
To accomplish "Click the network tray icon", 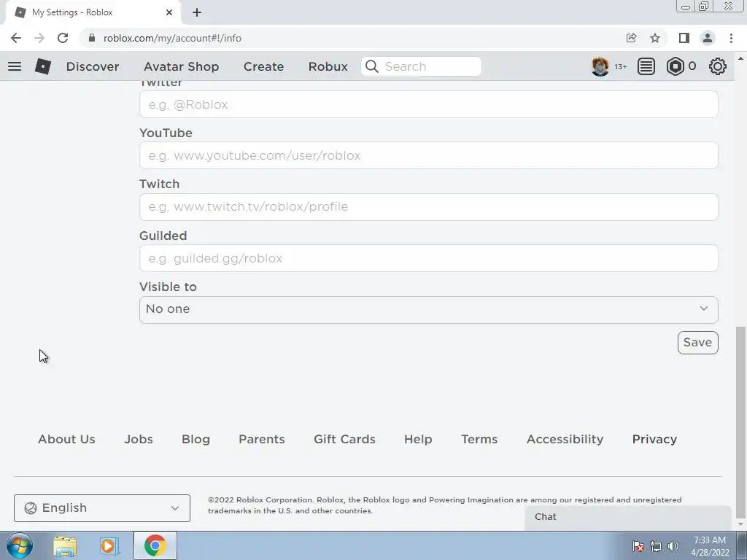I will pyautogui.click(x=656, y=546).
